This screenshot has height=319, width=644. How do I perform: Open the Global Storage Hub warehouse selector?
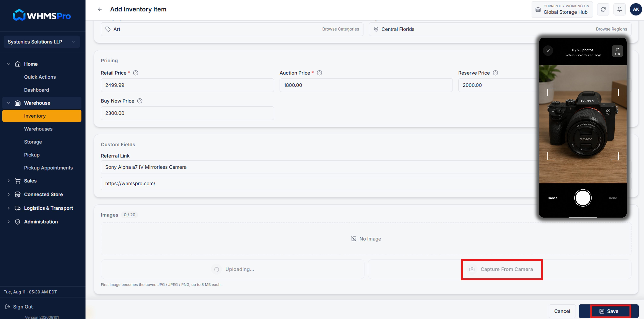562,9
